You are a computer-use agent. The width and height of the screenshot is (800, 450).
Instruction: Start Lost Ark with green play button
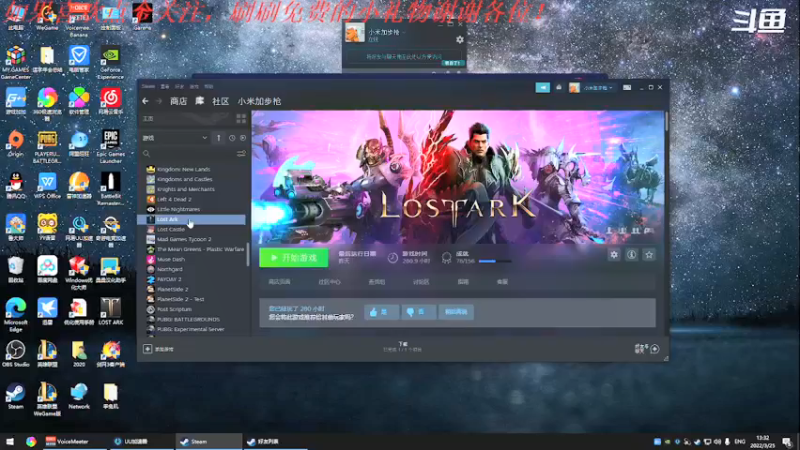click(293, 258)
